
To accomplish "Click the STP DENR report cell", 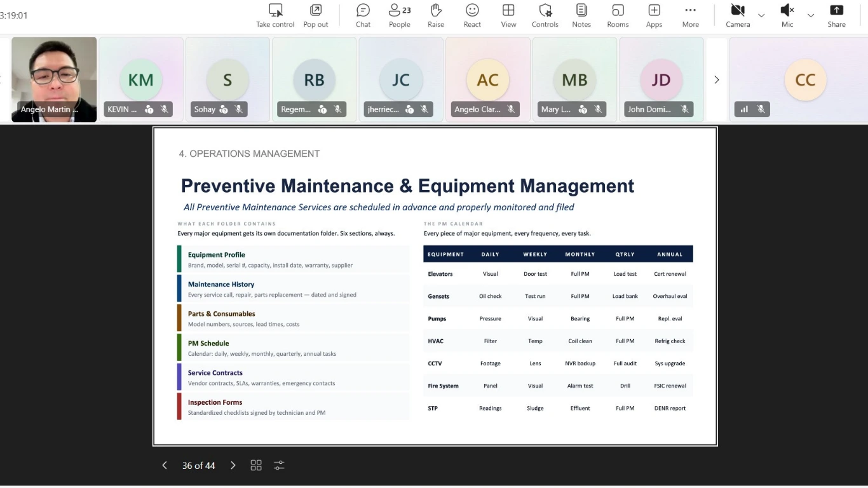I will pyautogui.click(x=670, y=409).
